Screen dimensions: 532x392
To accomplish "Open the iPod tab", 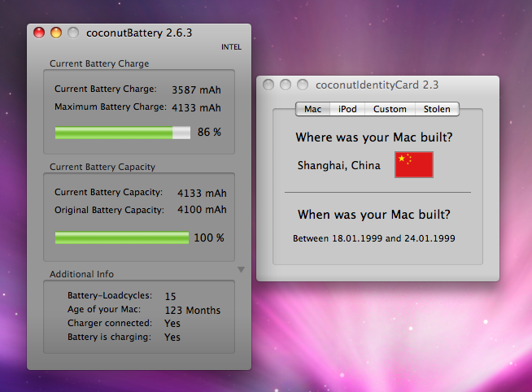I will (x=347, y=109).
